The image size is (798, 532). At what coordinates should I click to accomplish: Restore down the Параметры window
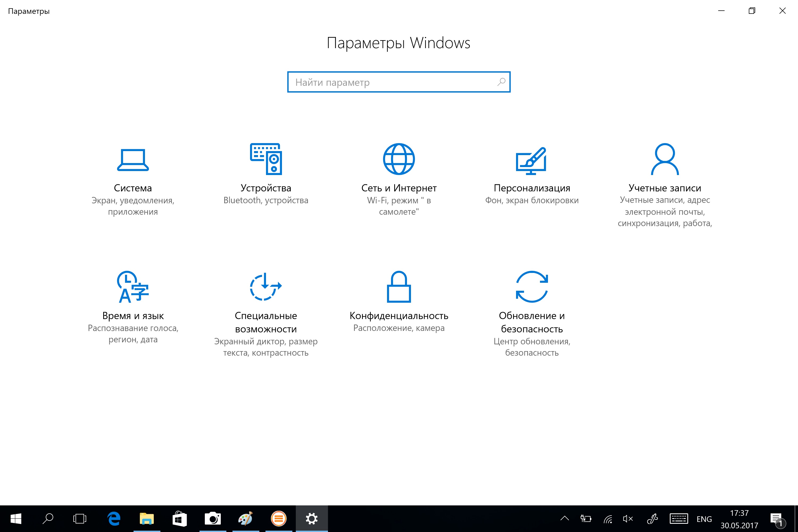point(752,11)
